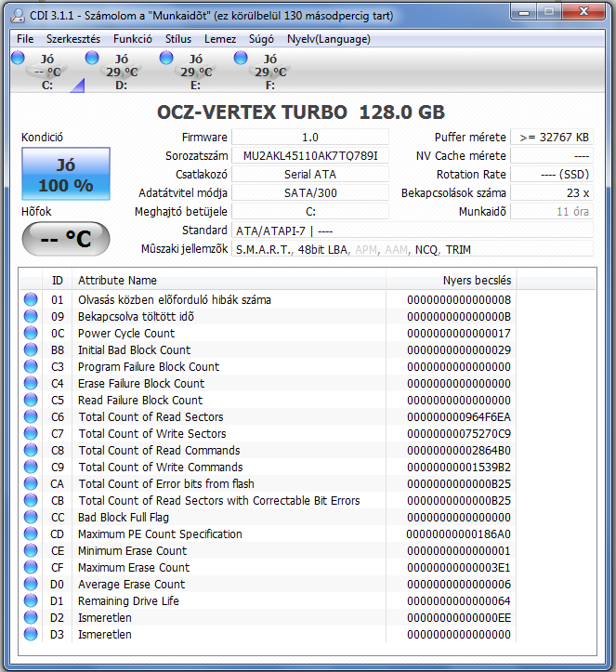Click the Nyers becslés column header
The image size is (616, 672).
[451, 281]
